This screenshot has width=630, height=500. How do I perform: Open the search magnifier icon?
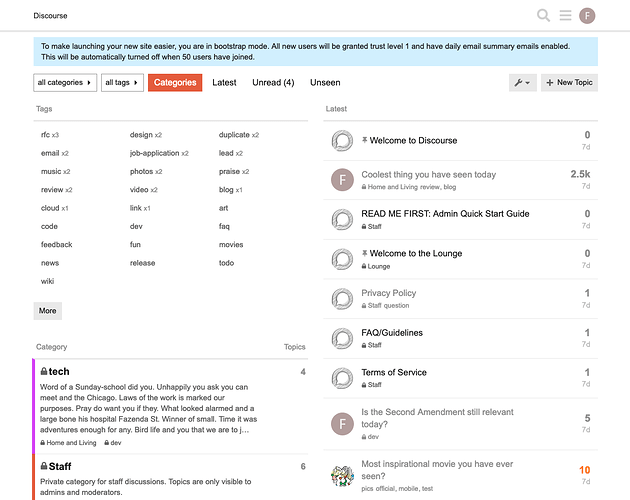tap(543, 16)
